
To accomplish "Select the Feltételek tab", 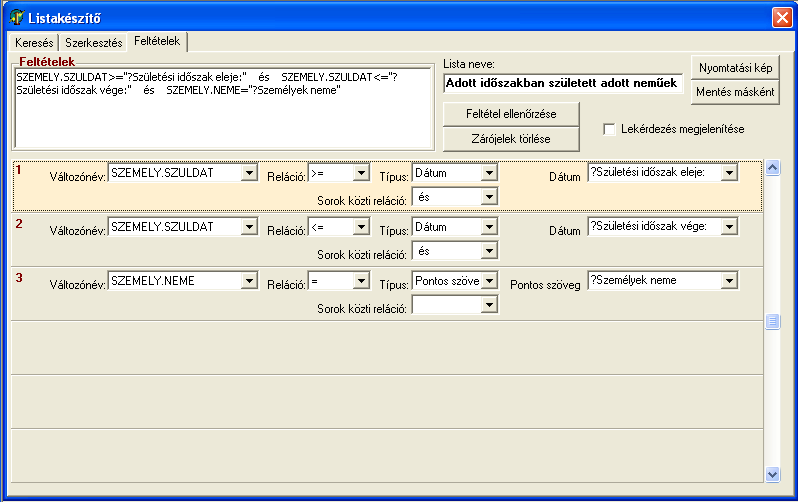I will (157, 41).
